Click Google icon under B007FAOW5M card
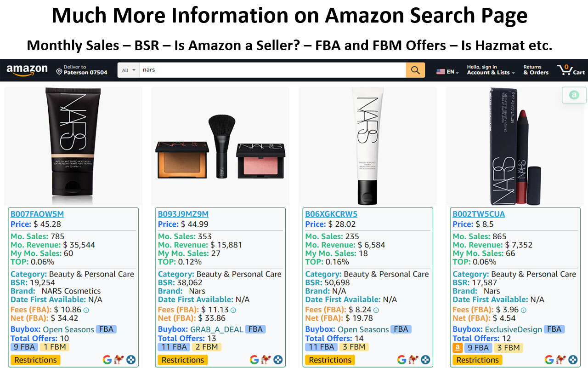This screenshot has height=368, width=588. (x=107, y=360)
